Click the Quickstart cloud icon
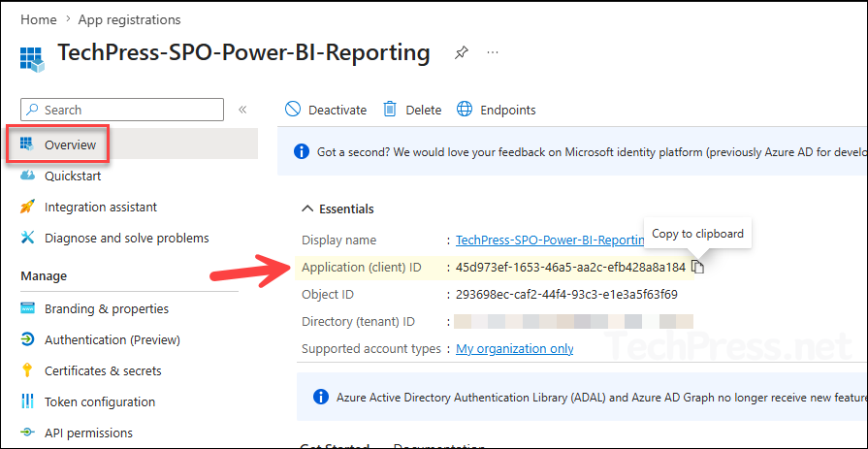The height and width of the screenshot is (449, 868). coord(27,176)
